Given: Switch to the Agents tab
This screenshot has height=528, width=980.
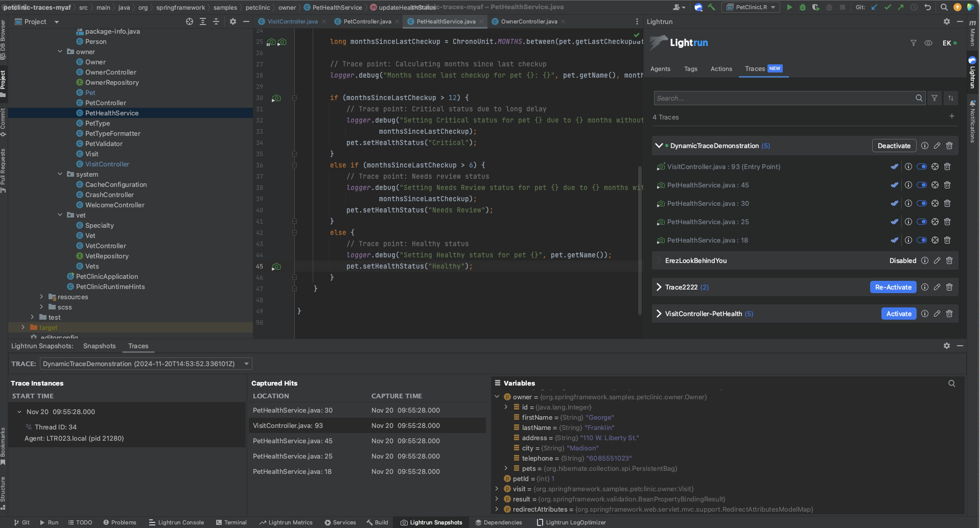Looking at the screenshot, I should 660,69.
